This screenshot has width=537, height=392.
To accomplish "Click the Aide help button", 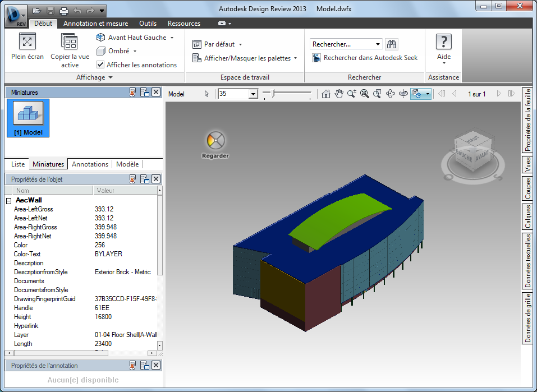I will (443, 49).
